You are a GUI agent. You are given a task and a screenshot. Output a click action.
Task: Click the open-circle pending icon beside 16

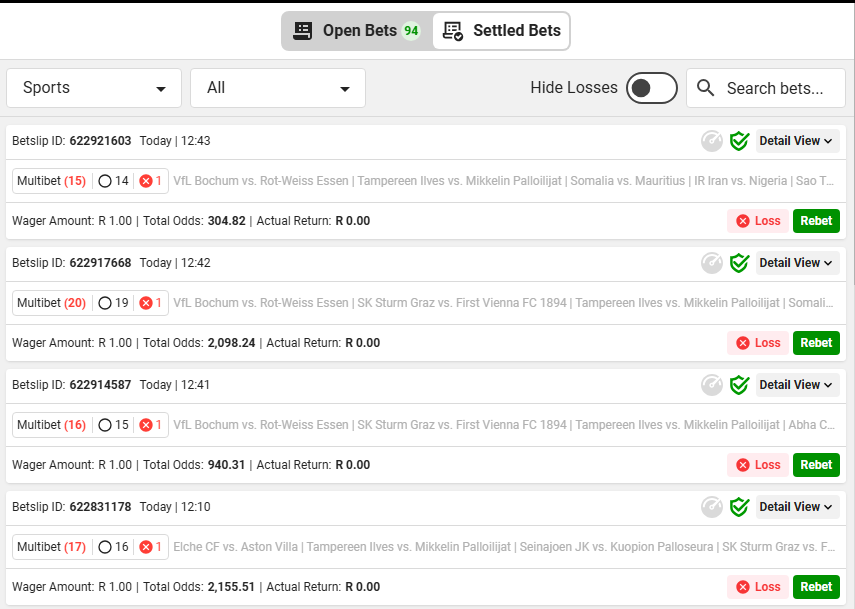point(105,547)
